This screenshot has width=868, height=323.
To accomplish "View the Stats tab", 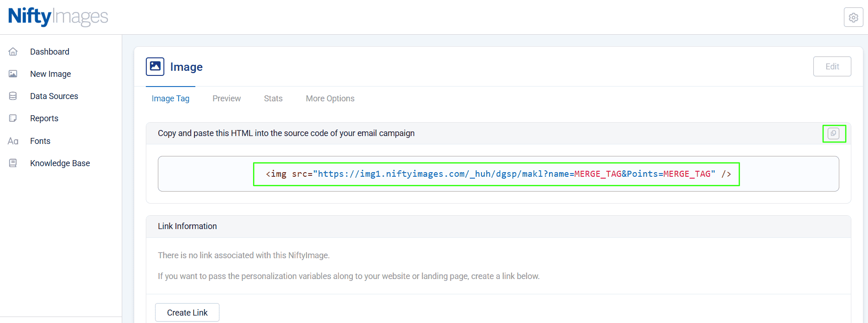I will tap(273, 99).
